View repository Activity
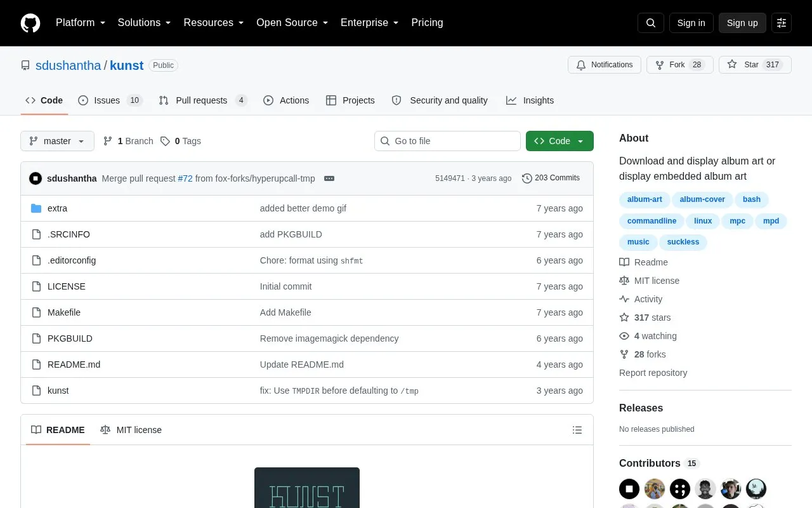The height and width of the screenshot is (508, 812). 641,299
